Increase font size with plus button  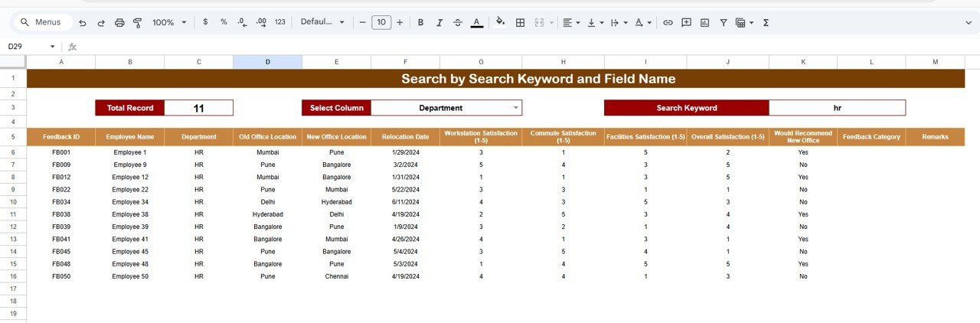tap(400, 23)
